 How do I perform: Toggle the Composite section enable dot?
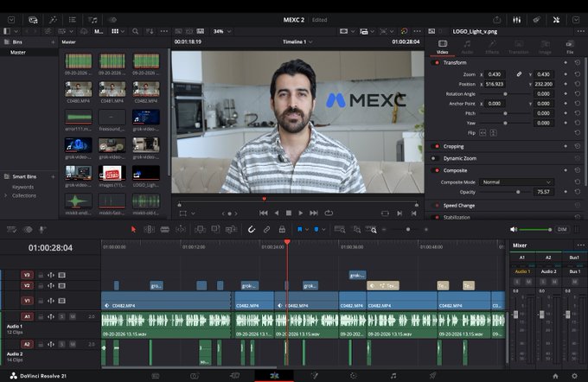click(435, 170)
